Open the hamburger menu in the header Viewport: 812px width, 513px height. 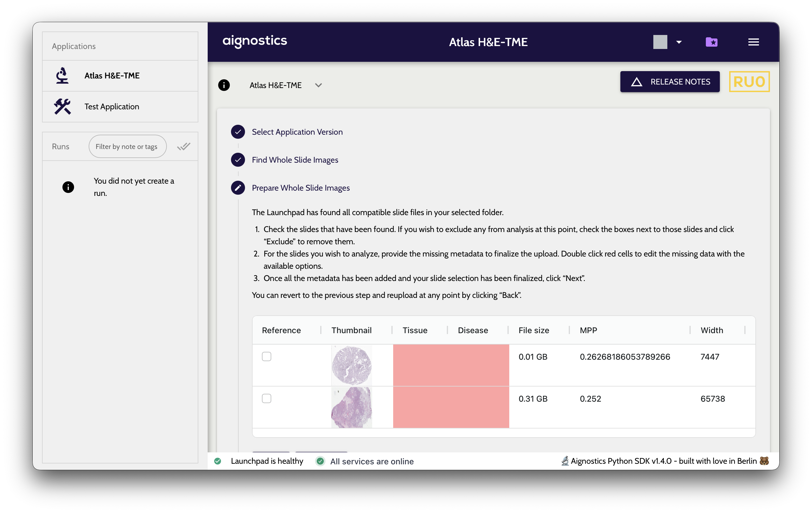(753, 42)
